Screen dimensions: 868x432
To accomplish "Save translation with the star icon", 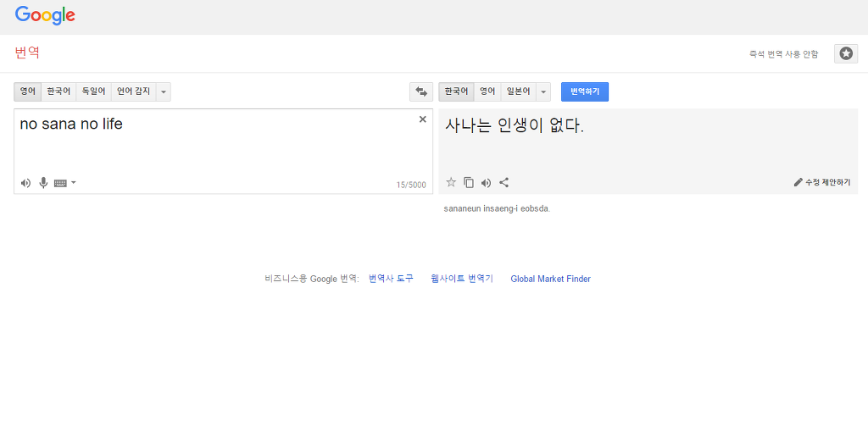I will tap(451, 182).
